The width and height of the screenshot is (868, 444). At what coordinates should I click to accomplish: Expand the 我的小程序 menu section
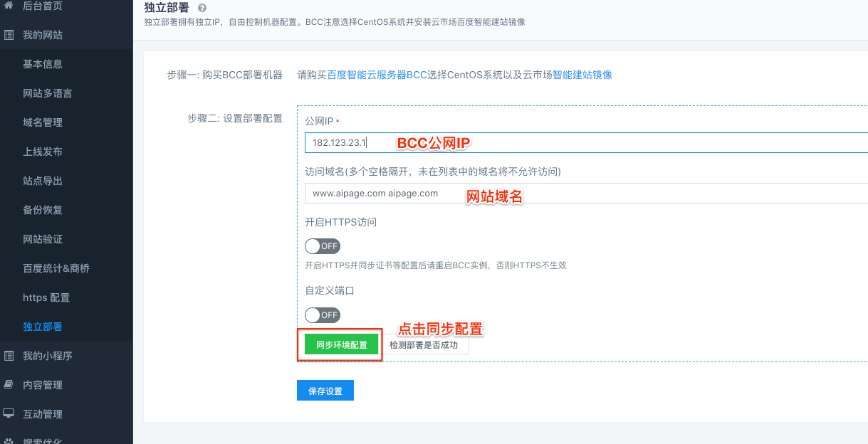tap(48, 356)
